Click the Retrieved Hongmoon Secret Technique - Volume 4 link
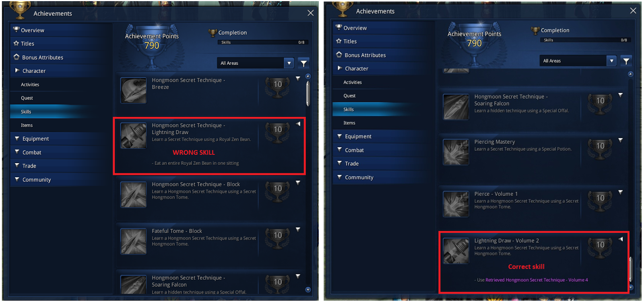 click(x=537, y=280)
